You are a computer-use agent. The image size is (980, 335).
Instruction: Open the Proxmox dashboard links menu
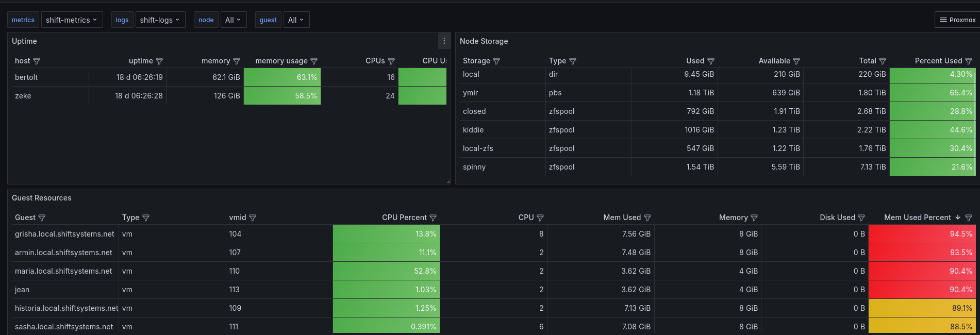(957, 20)
